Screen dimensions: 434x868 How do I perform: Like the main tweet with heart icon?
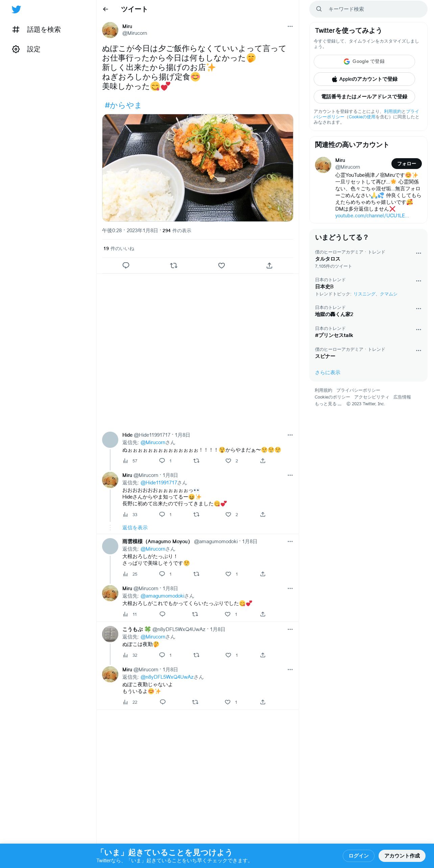coord(221,265)
